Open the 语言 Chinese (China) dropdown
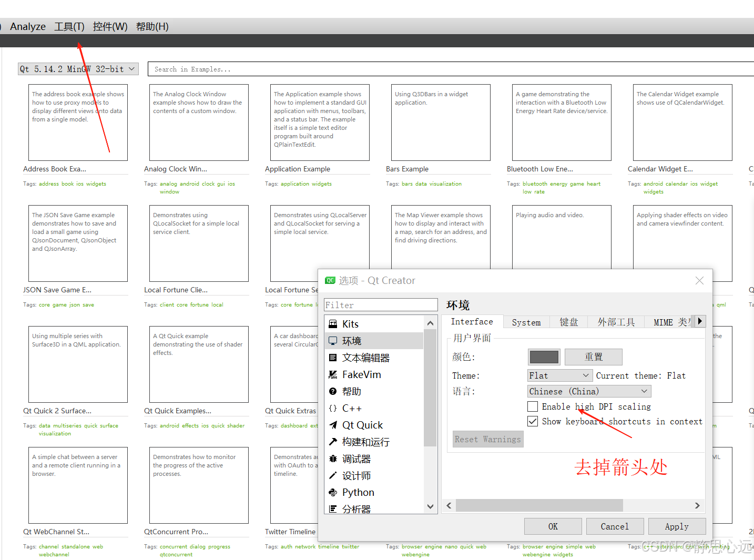 tap(589, 391)
